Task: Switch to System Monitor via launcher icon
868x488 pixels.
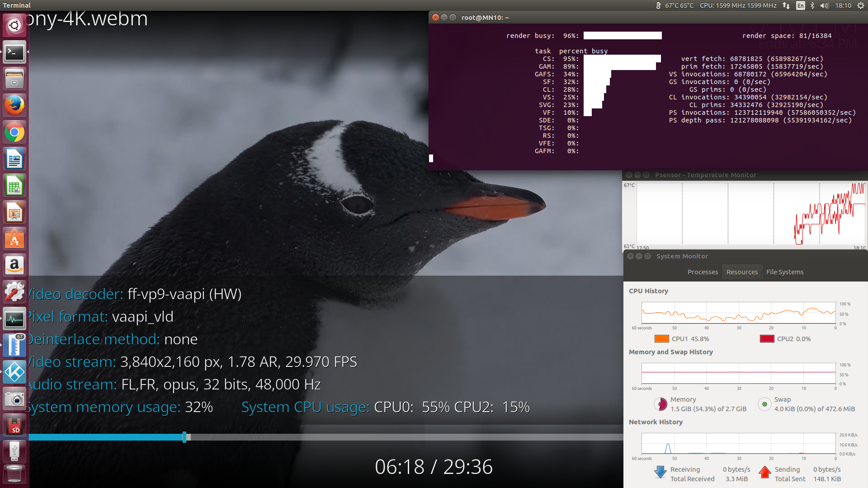Action: coord(14,319)
